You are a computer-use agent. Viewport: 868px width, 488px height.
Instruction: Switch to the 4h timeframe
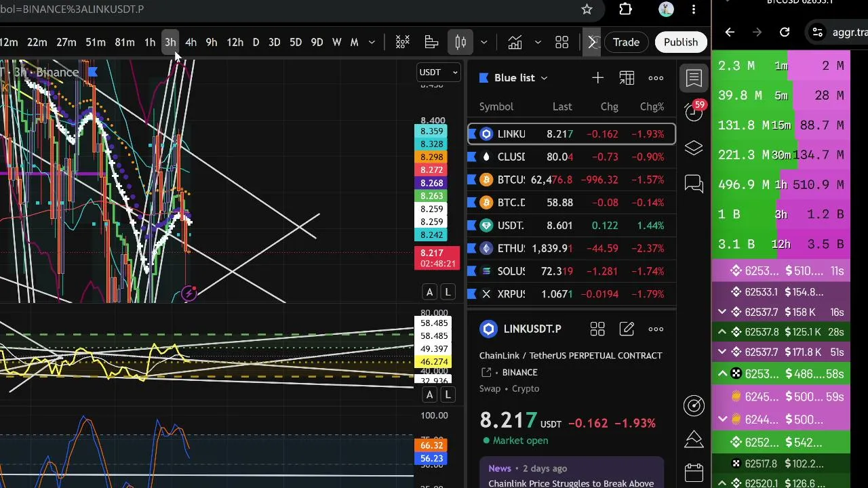pyautogui.click(x=191, y=43)
